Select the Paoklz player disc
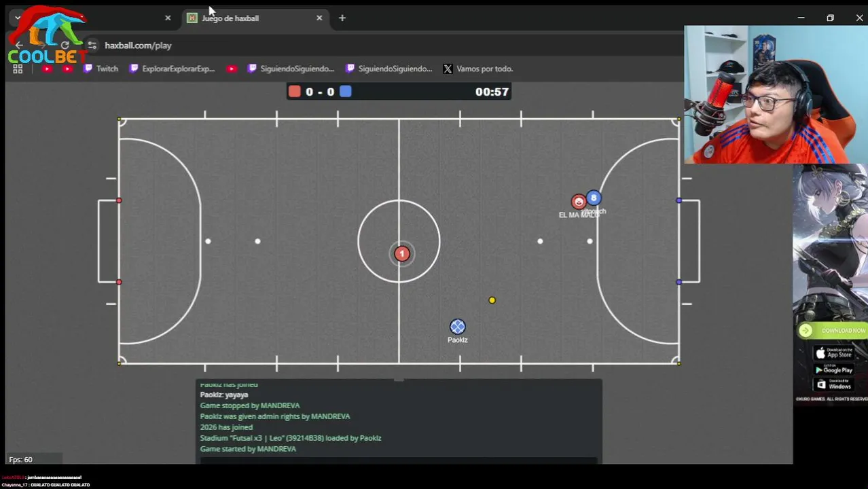Viewport: 868px width, 489px height. (458, 327)
